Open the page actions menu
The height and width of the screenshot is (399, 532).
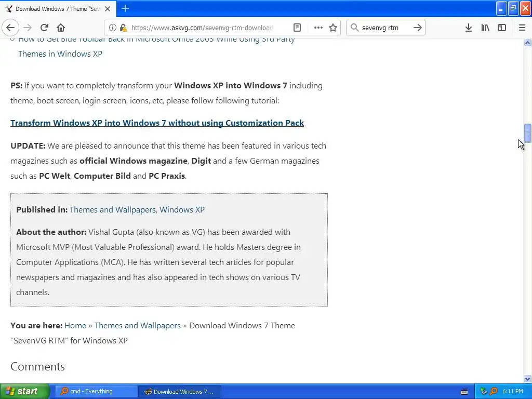[x=318, y=28]
